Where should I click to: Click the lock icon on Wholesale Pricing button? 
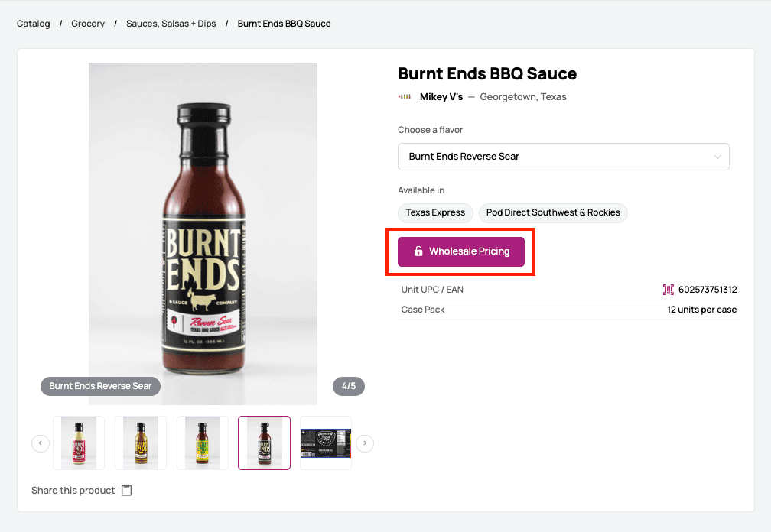tap(418, 251)
